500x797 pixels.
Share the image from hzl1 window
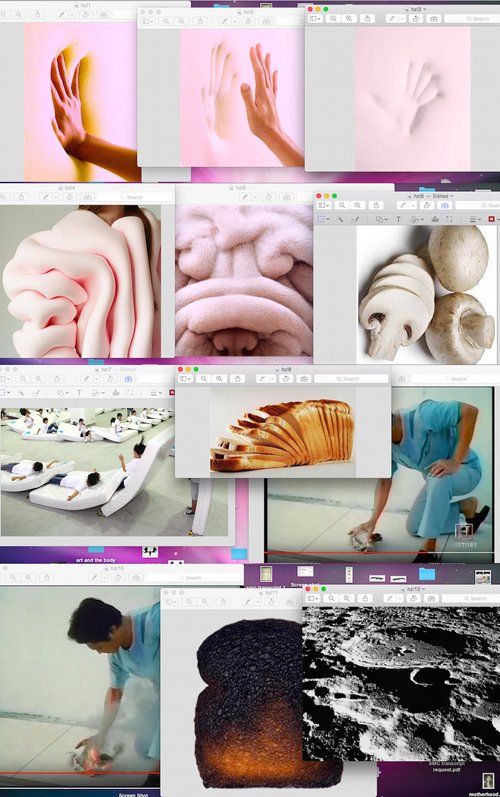[x=37, y=15]
